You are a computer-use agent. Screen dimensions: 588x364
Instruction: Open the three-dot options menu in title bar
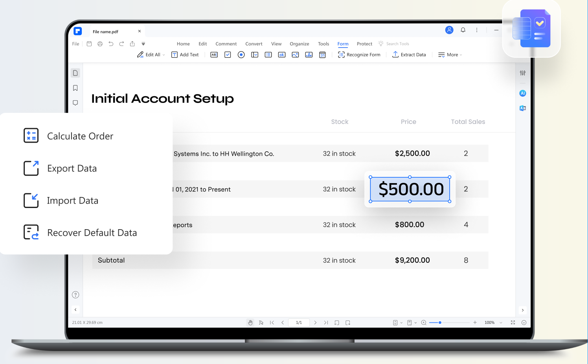(477, 30)
